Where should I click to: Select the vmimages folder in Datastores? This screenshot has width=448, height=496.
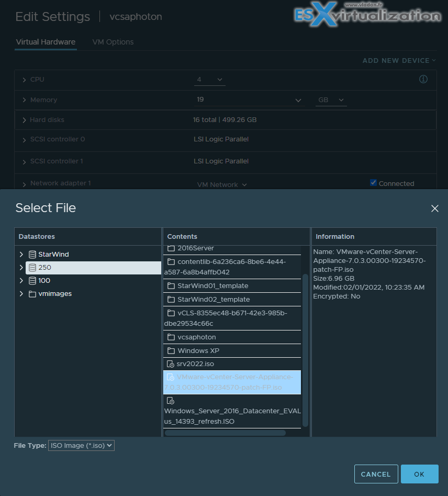click(x=55, y=294)
